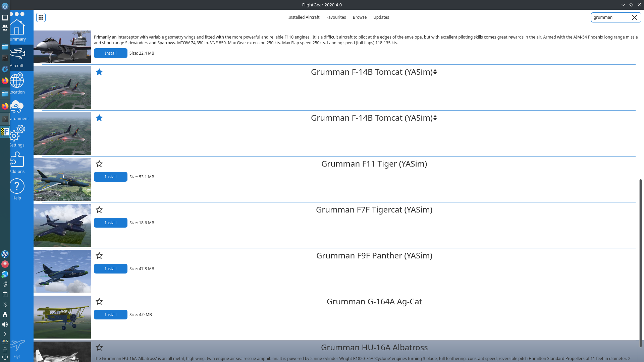Open the Add-ons puzzle piece icon
644x362 pixels.
17,160
